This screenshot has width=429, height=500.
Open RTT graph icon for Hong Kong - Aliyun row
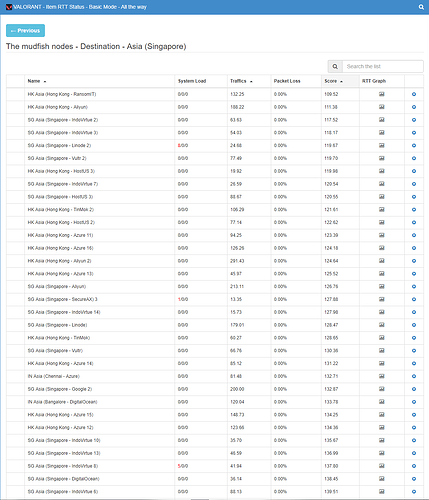click(x=382, y=107)
